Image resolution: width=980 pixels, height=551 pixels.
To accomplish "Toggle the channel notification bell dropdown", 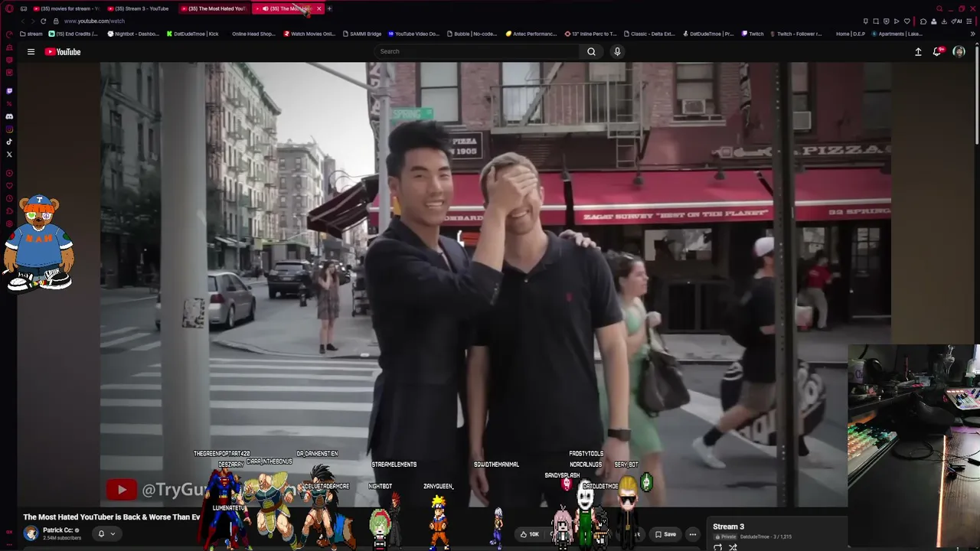I will (106, 533).
